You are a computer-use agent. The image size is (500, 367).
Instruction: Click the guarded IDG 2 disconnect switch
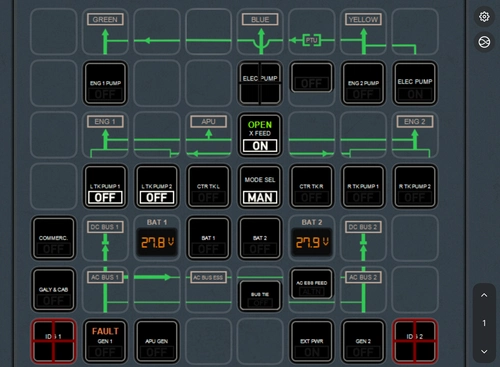coord(415,341)
